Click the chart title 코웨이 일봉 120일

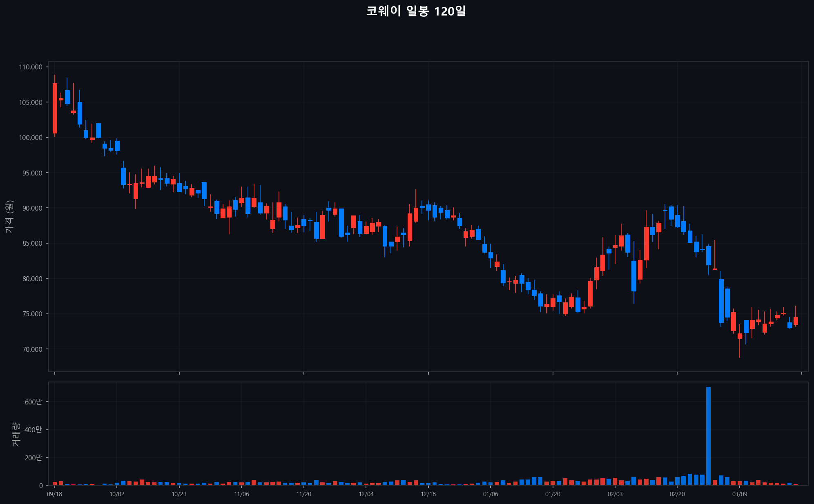click(x=416, y=11)
